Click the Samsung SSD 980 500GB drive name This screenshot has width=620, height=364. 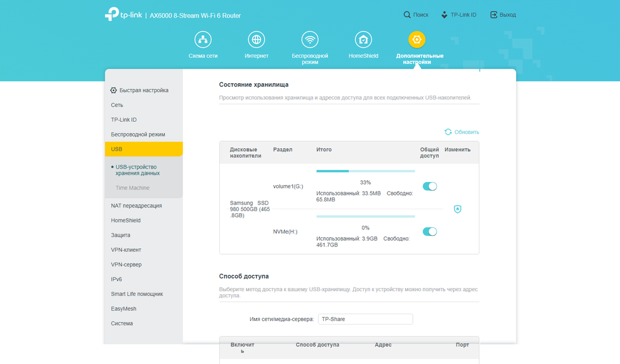[x=250, y=209]
